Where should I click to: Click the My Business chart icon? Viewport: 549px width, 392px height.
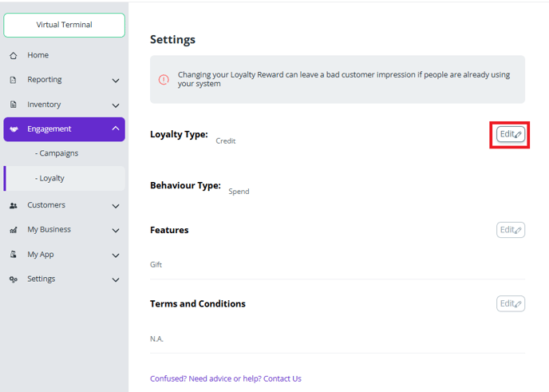[x=13, y=230]
